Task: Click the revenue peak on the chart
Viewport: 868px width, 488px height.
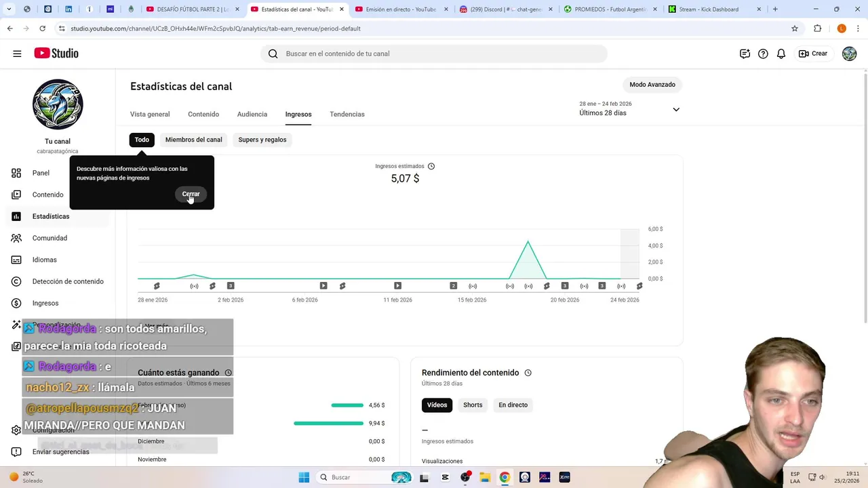Action: click(x=528, y=243)
